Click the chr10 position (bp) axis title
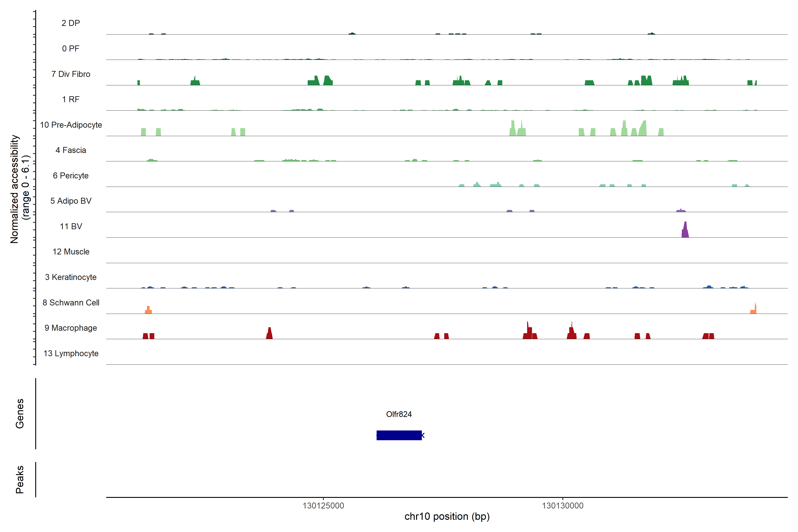 pyautogui.click(x=447, y=517)
